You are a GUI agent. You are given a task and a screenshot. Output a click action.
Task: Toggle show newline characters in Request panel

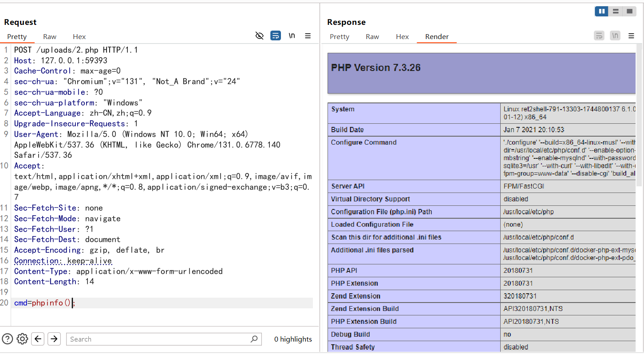pyautogui.click(x=292, y=36)
